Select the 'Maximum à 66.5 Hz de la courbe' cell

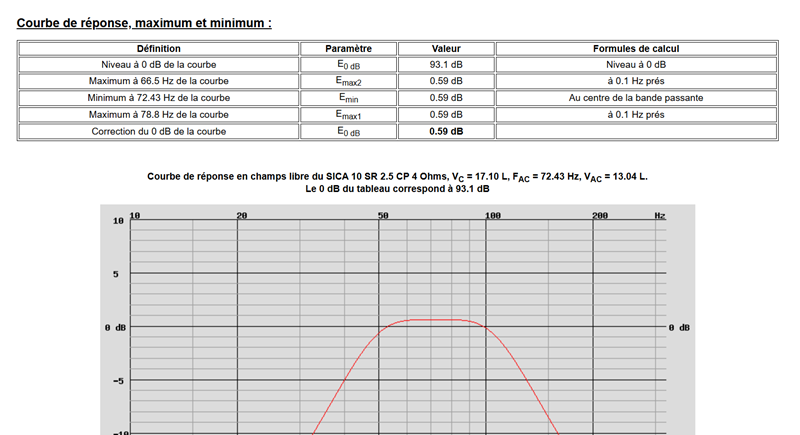pos(159,81)
